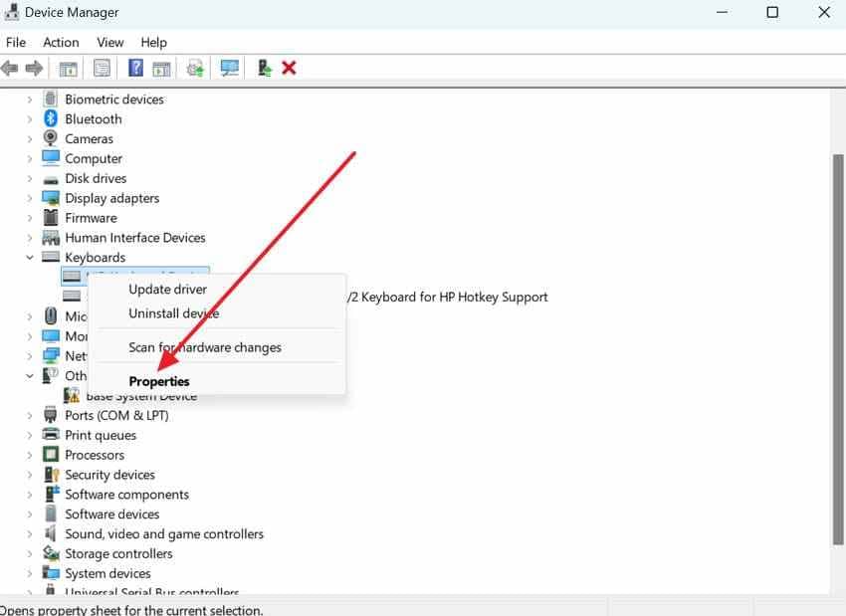This screenshot has height=616, width=846.
Task: Collapse the Keyboards node chevron
Action: (x=30, y=258)
